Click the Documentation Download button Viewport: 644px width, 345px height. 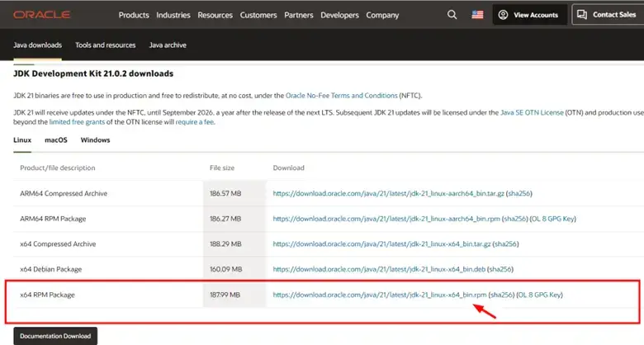tap(55, 336)
